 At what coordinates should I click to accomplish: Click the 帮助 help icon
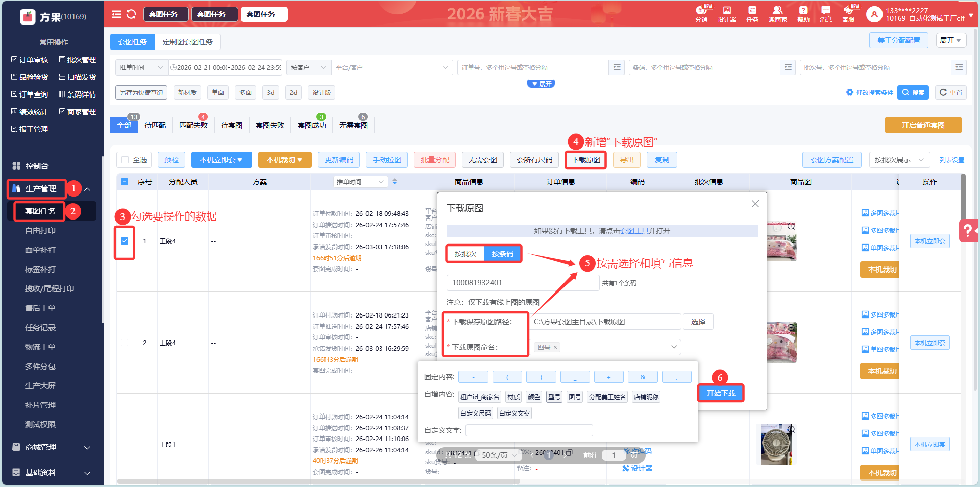coord(803,14)
